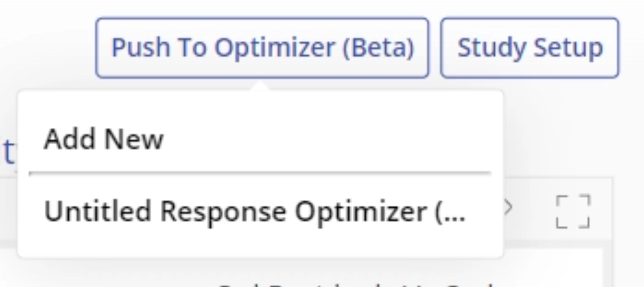
Task: Push to the existing Untitled Response Optimizer
Action: click(x=254, y=211)
